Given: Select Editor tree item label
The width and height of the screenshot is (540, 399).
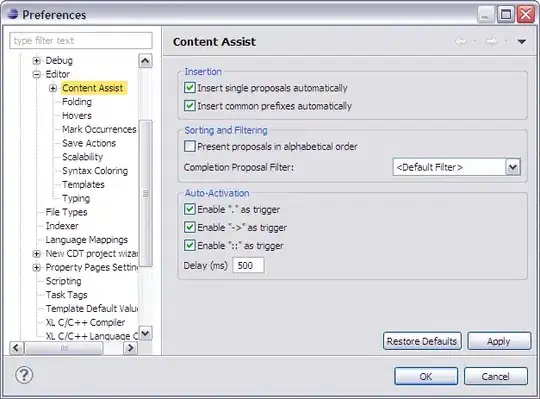Looking at the screenshot, I should click(x=58, y=74).
